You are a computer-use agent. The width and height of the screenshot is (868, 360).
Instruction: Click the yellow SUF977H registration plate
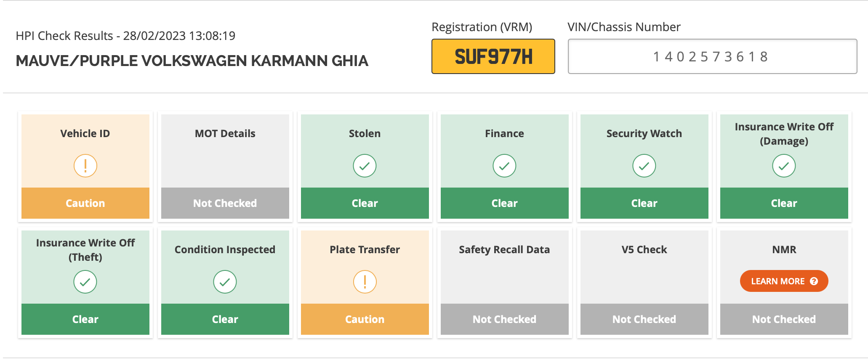tap(493, 56)
